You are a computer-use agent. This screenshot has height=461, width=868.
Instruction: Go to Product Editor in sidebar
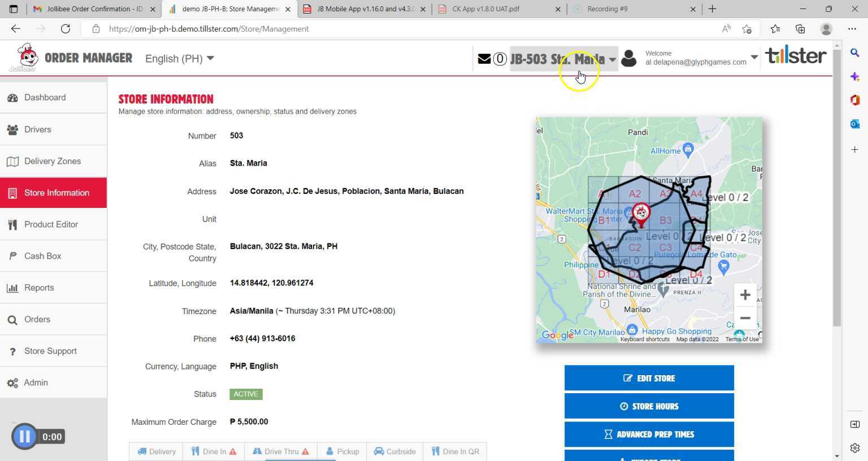[51, 224]
